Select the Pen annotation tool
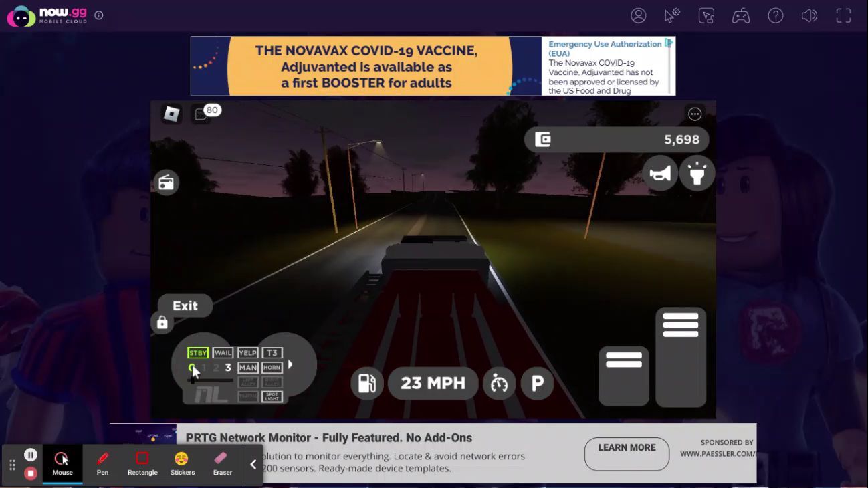 (x=102, y=464)
